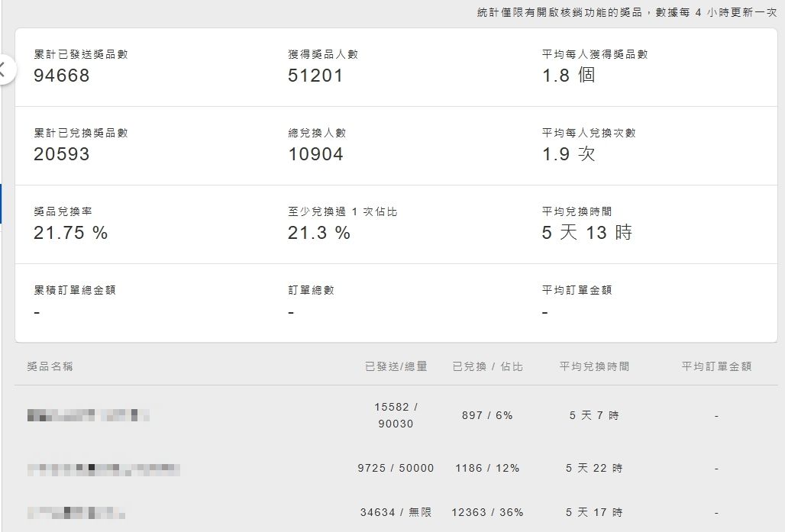Viewport: 785px width, 532px height.
Task: Click the 平均訂單金額 table column header
Action: click(x=716, y=366)
